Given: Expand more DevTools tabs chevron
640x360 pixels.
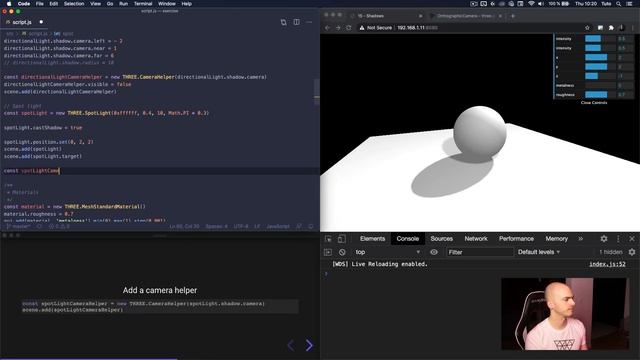Looking at the screenshot, I should click(580, 239).
